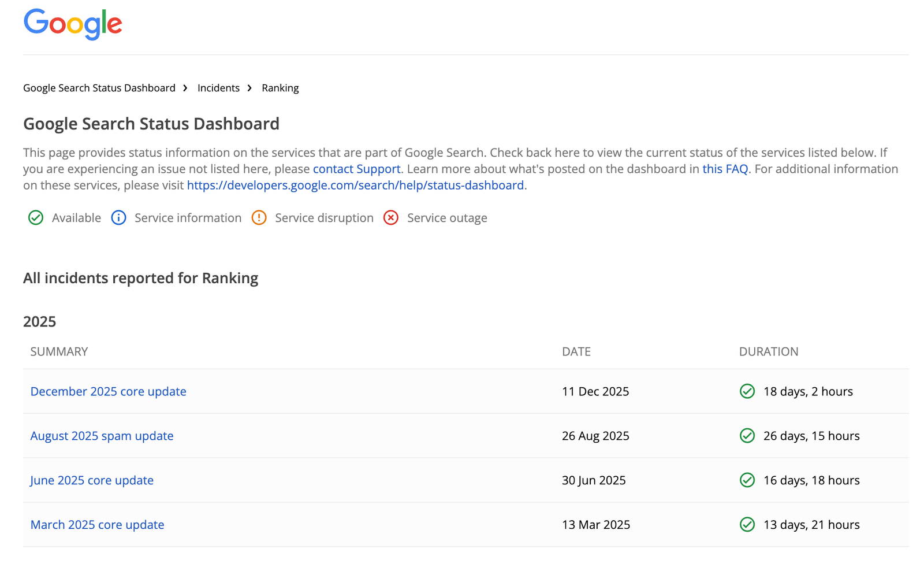
Task: Click the SUMMARY column header
Action: point(59,351)
